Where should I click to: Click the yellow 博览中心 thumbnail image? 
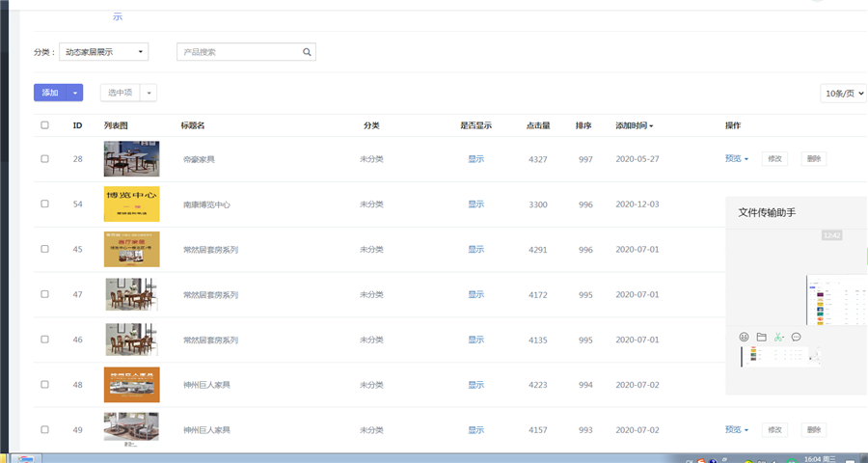click(x=131, y=204)
